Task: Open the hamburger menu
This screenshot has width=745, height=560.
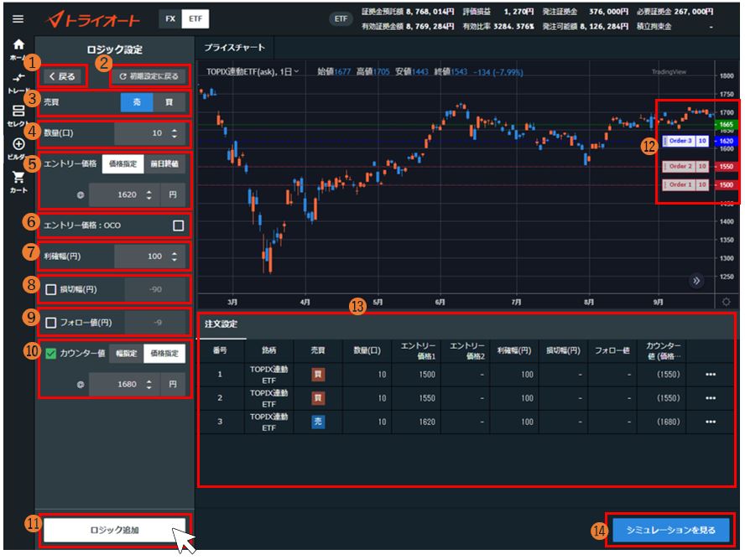Action: pos(18,19)
